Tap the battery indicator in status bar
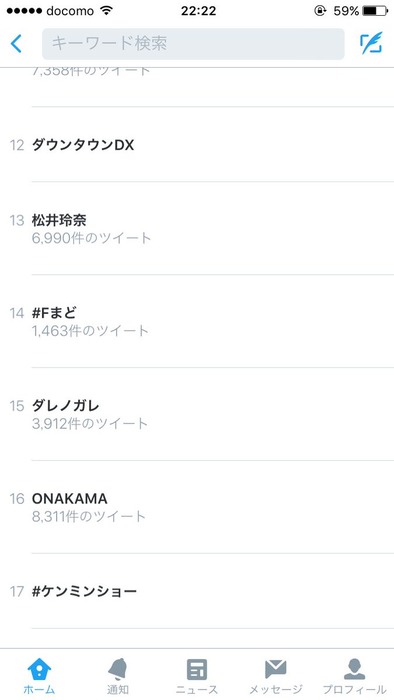Viewport: 394px width, 700px height. (x=375, y=11)
